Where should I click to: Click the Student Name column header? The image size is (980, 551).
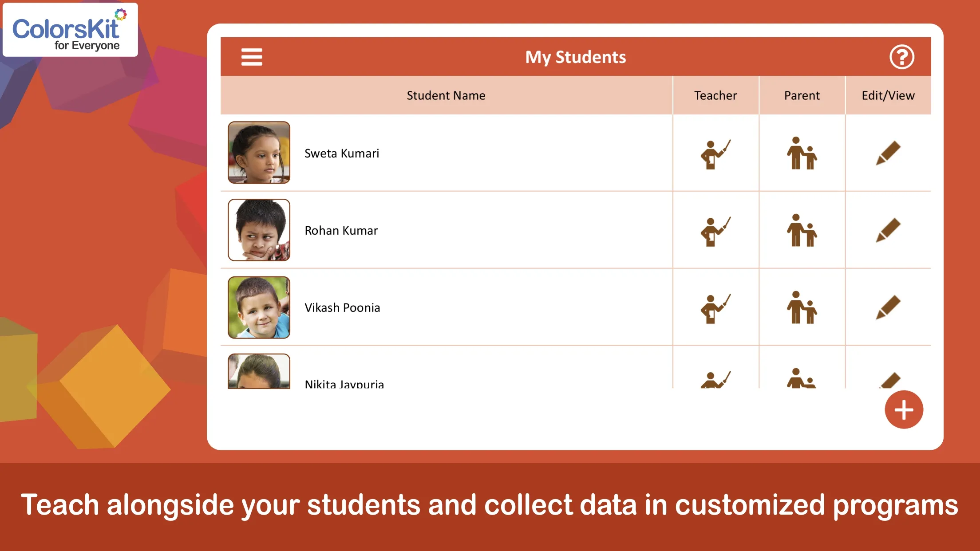point(446,95)
